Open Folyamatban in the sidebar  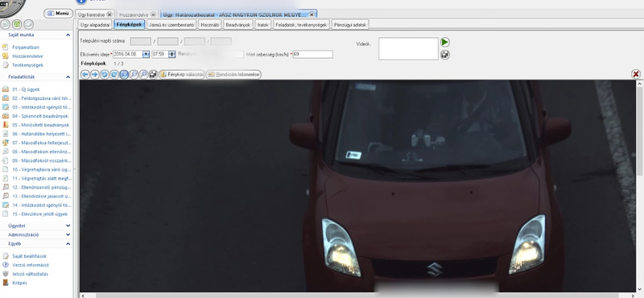pyautogui.click(x=26, y=48)
